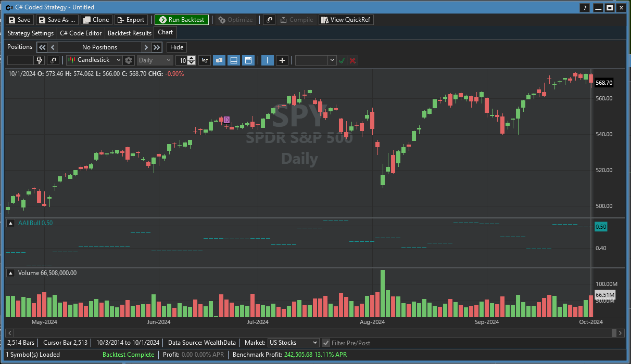Open the US Stocks market dropdown

point(293,343)
